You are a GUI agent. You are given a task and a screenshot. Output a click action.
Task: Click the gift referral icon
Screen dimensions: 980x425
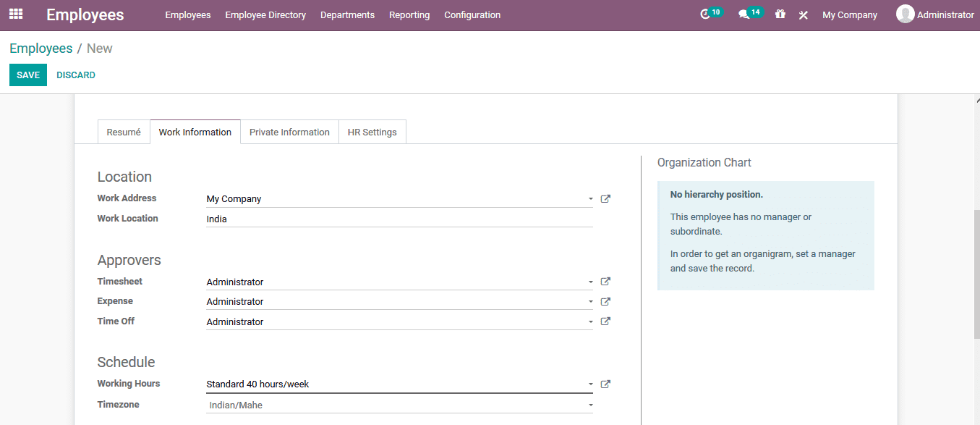(780, 14)
